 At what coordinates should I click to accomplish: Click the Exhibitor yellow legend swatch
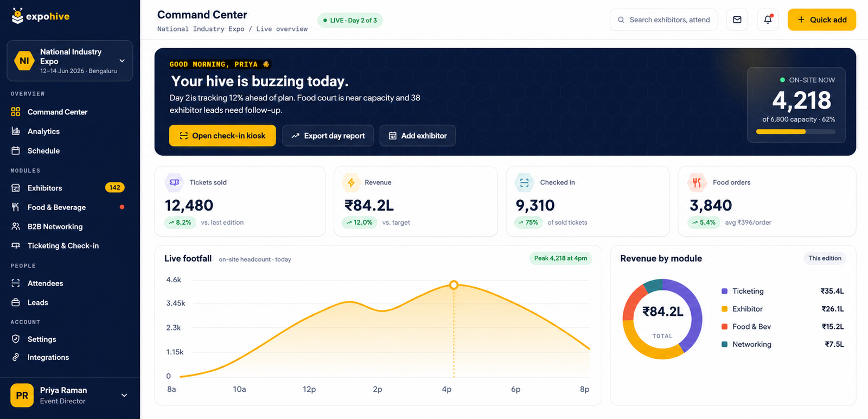(x=724, y=309)
